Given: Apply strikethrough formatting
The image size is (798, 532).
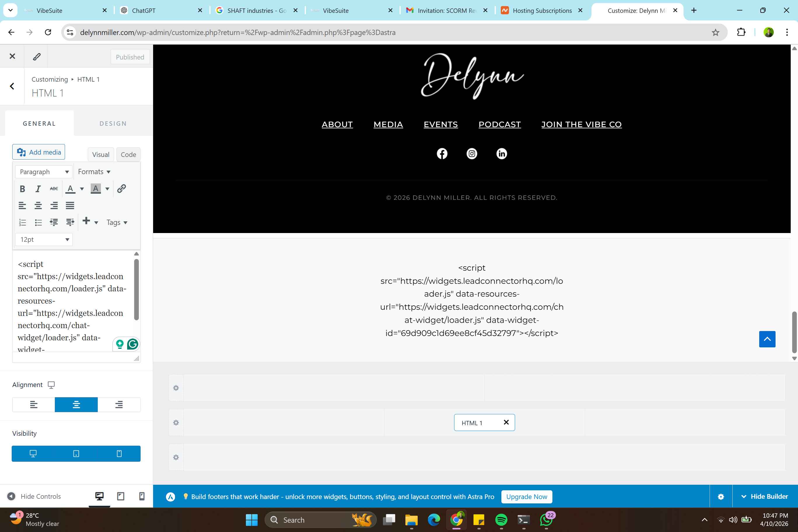Looking at the screenshot, I should coord(54,189).
